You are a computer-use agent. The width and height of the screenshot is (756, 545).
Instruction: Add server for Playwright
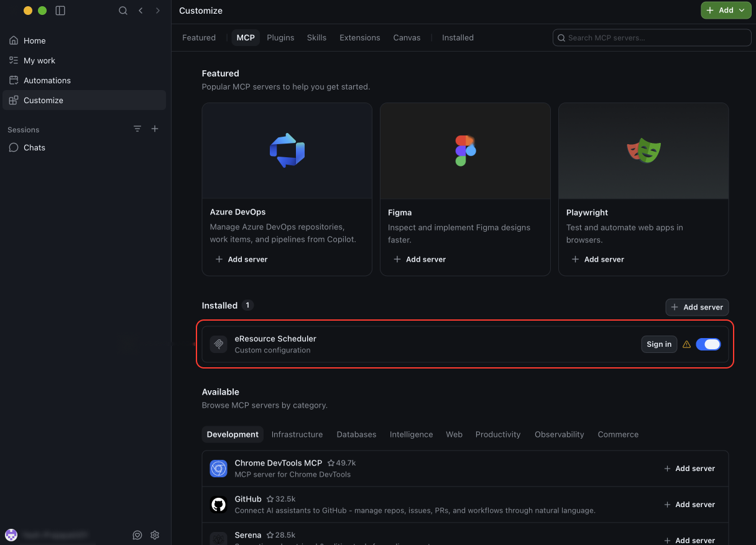[x=597, y=259]
